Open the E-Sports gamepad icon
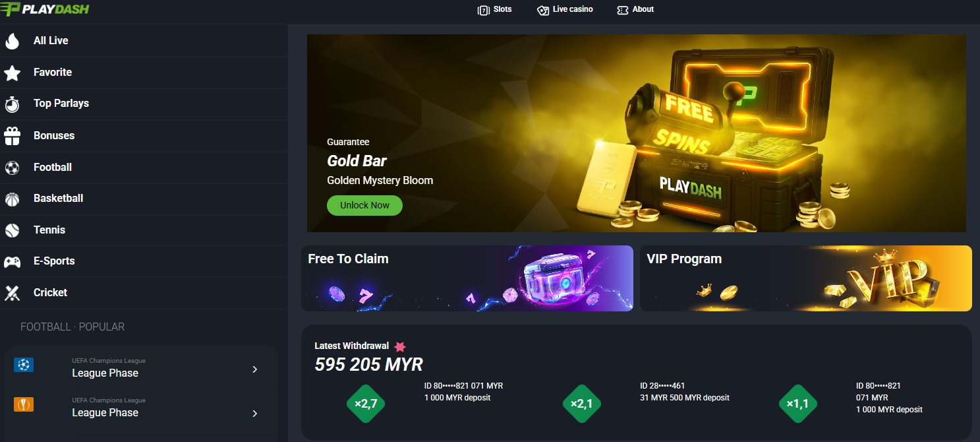The height and width of the screenshot is (442, 980). 12,261
